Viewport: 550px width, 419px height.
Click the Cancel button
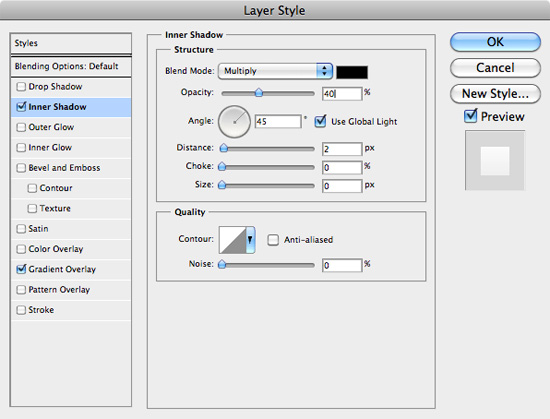495,68
